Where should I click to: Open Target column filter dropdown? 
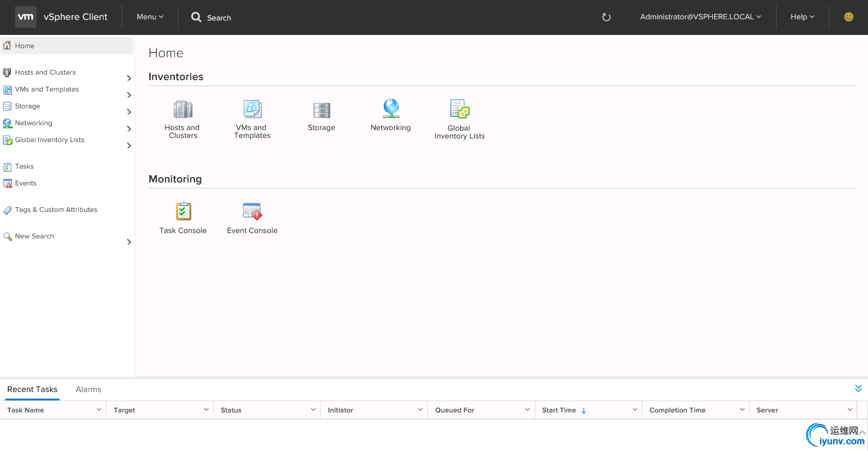coord(206,409)
